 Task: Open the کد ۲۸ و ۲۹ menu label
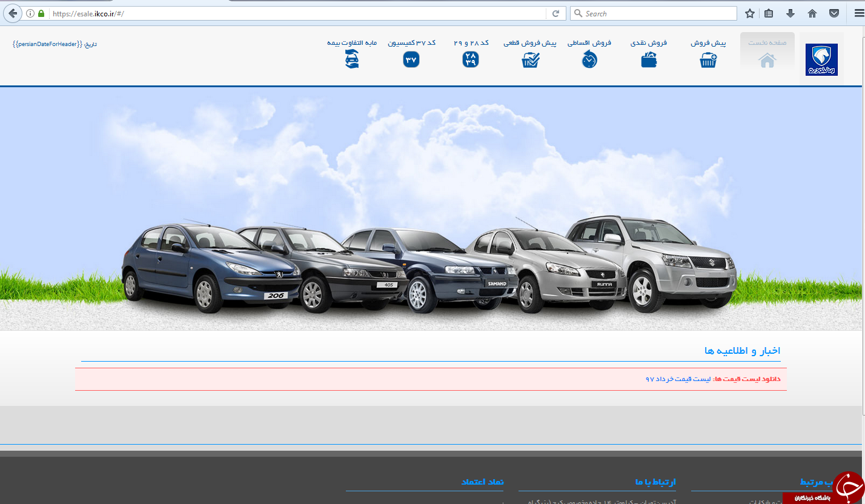tap(471, 42)
